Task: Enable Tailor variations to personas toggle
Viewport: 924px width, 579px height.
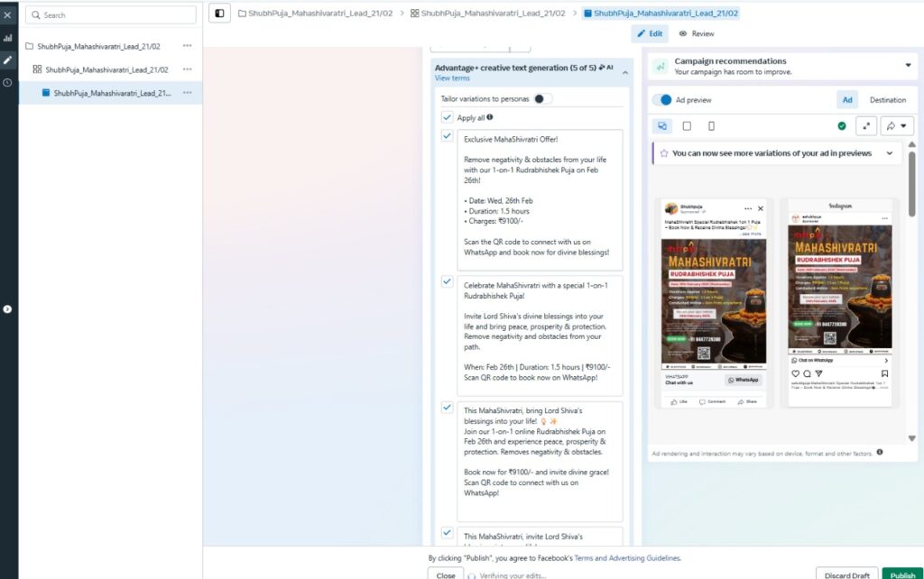Action: (542, 99)
